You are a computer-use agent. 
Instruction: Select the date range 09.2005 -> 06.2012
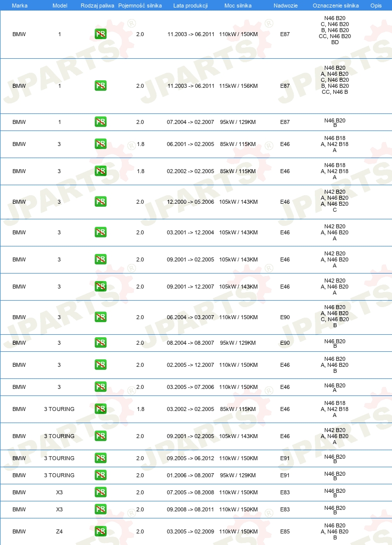(x=190, y=459)
